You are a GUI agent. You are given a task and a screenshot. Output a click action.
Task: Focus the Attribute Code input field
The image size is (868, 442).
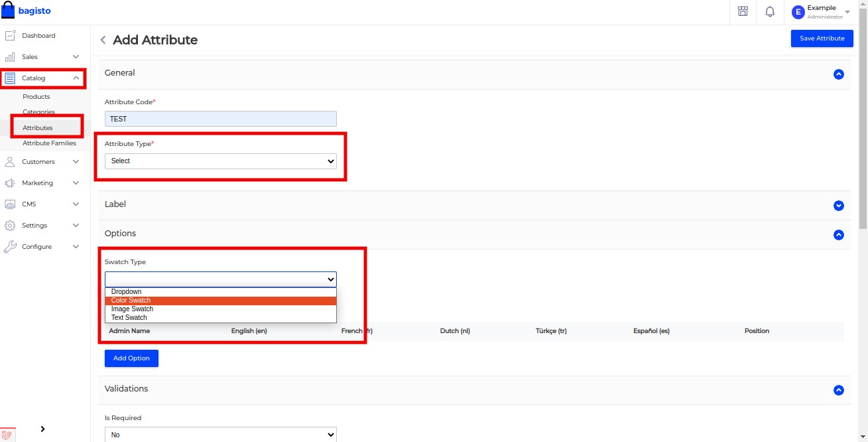(221, 119)
